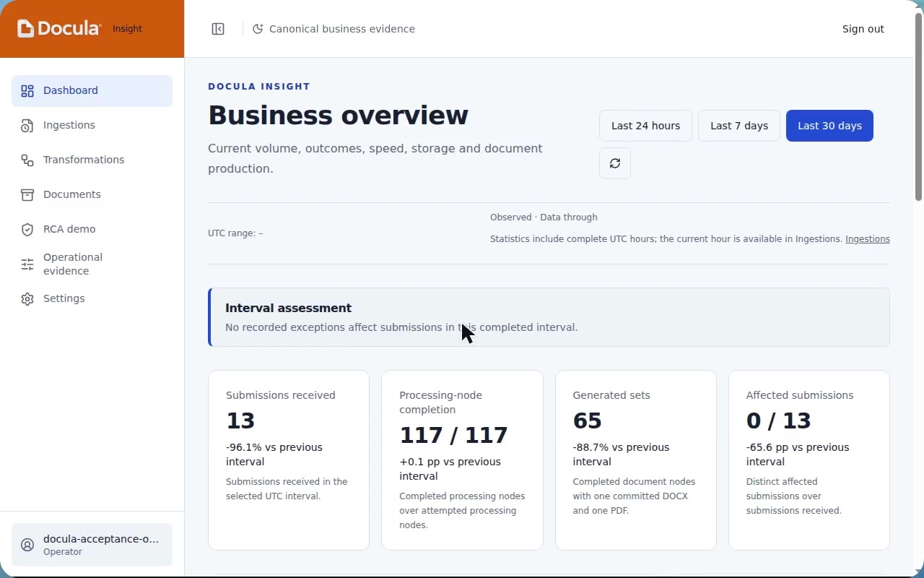Image resolution: width=924 pixels, height=578 pixels.
Task: Click the "-88.7% vs previous interval" text
Action: [621, 454]
